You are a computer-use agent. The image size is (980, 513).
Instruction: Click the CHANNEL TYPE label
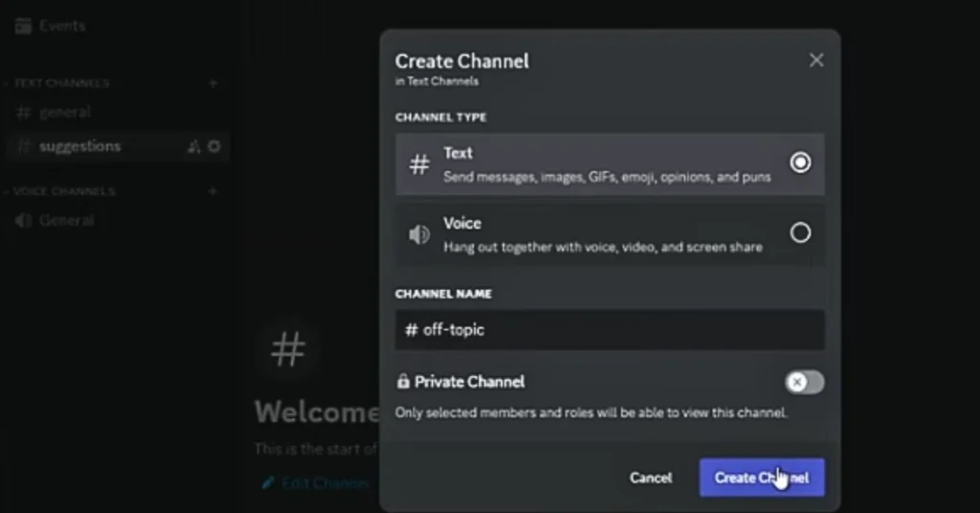(x=440, y=118)
